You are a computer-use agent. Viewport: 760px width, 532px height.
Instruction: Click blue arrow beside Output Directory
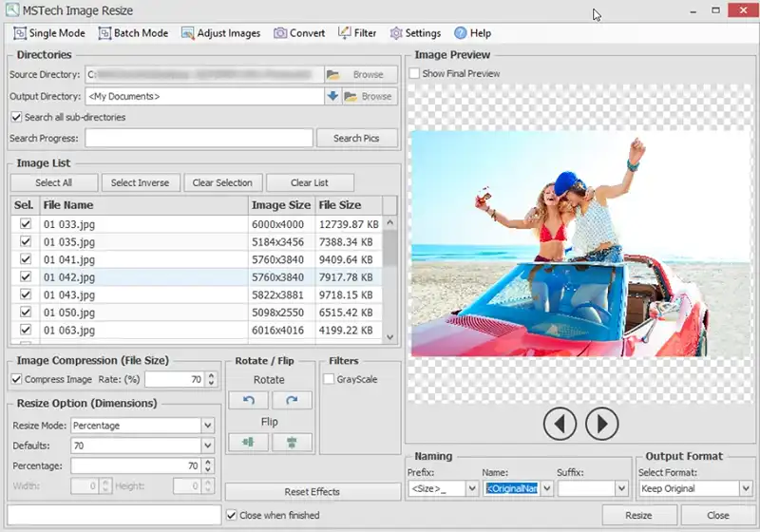tap(332, 96)
